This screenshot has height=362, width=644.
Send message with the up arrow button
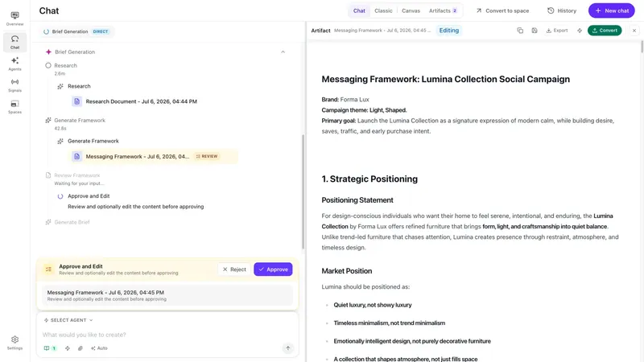point(288,348)
